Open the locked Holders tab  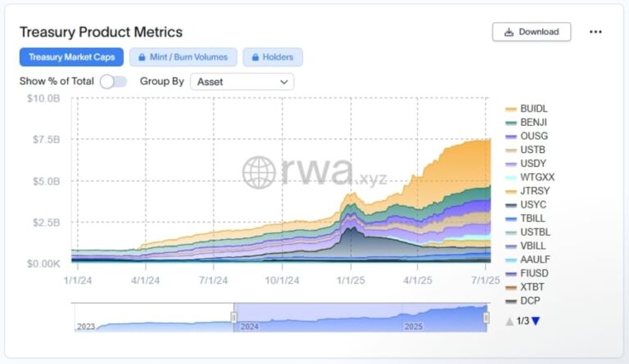pos(273,57)
